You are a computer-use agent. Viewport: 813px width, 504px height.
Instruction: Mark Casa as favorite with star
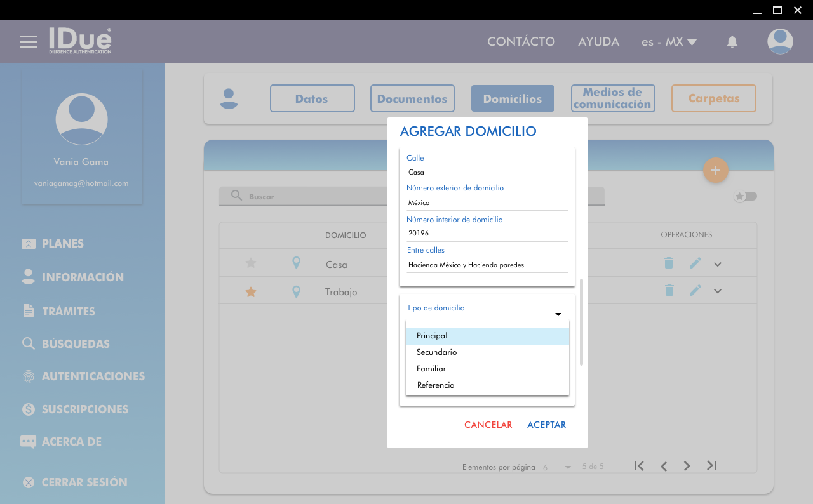pos(251,263)
